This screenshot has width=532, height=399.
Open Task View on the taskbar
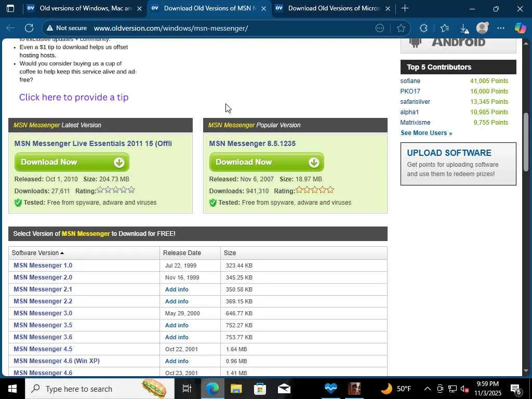[187, 389]
